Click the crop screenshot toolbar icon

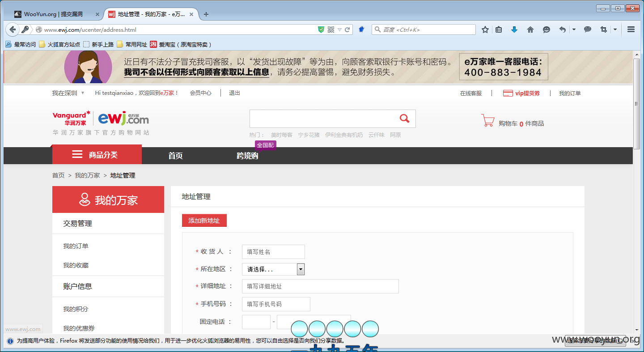[604, 30]
